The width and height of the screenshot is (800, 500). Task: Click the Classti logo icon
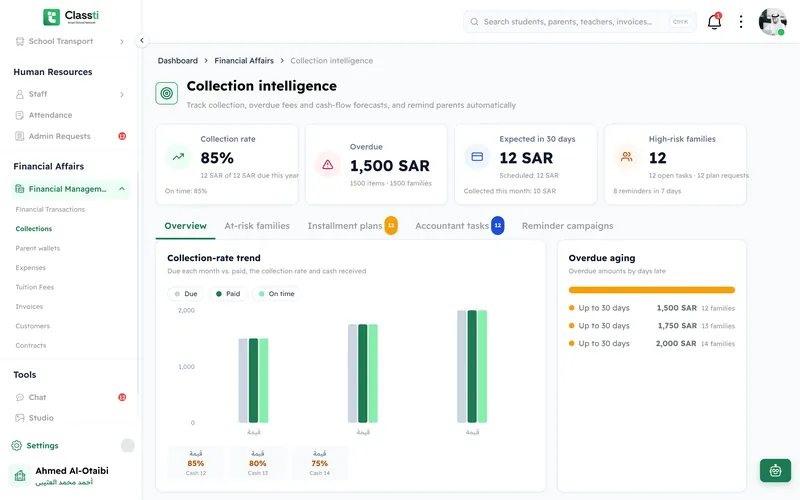click(x=52, y=17)
